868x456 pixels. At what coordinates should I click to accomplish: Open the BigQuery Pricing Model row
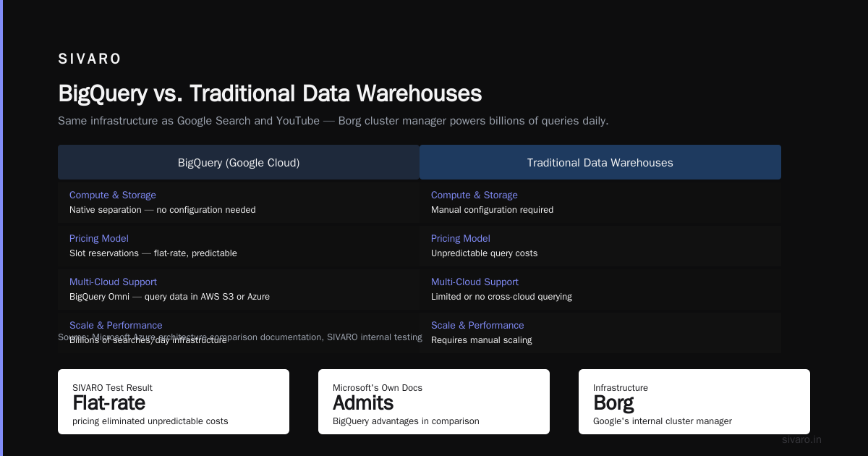(x=239, y=246)
